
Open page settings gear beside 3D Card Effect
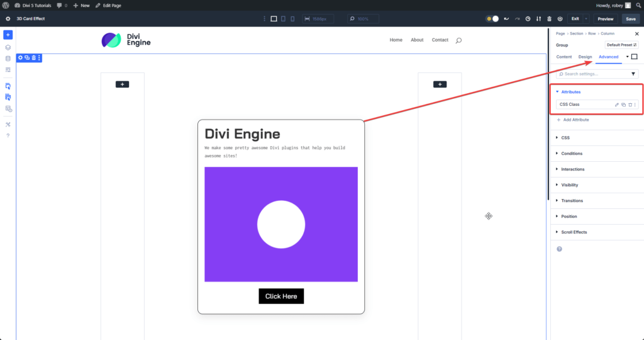[x=8, y=19]
